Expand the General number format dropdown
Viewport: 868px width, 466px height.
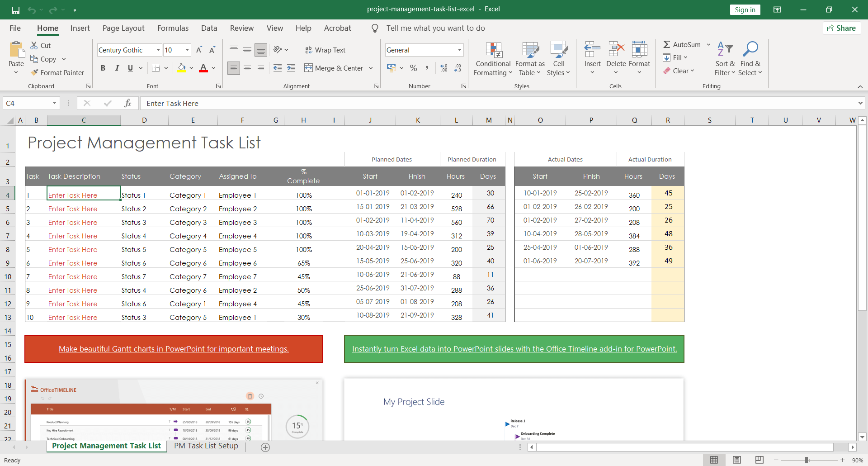point(459,50)
